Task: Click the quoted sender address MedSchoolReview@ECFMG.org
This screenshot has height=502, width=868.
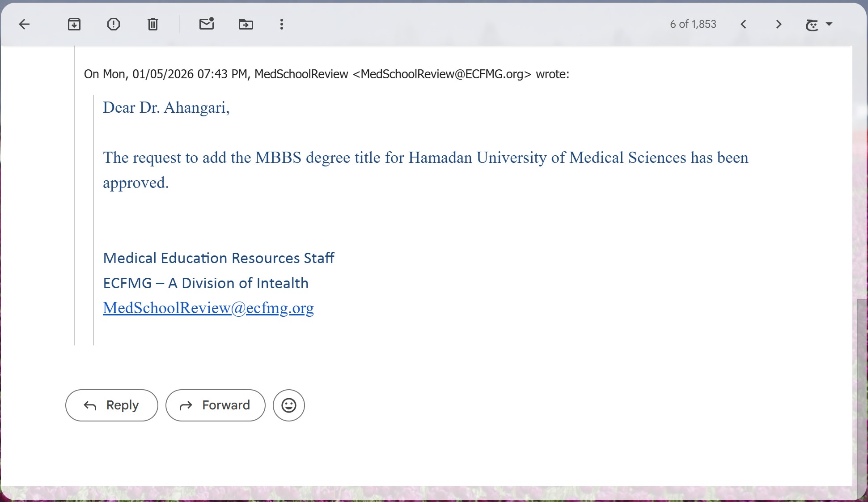Action: click(442, 74)
